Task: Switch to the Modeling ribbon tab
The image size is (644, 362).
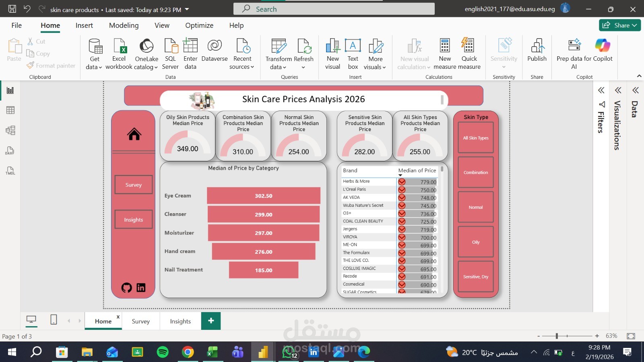Action: click(x=124, y=25)
